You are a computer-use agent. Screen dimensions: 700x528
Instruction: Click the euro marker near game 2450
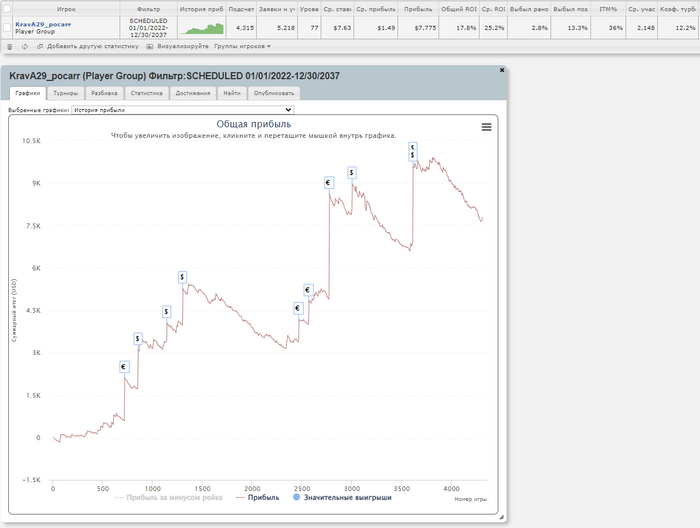click(298, 308)
